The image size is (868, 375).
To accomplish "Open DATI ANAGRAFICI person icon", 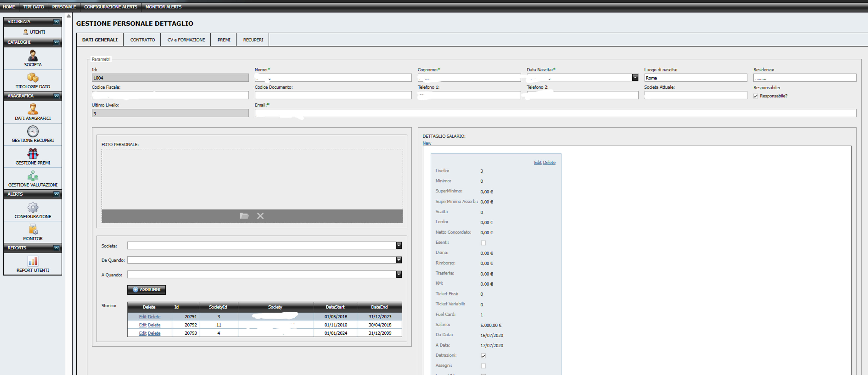I will tap(33, 109).
